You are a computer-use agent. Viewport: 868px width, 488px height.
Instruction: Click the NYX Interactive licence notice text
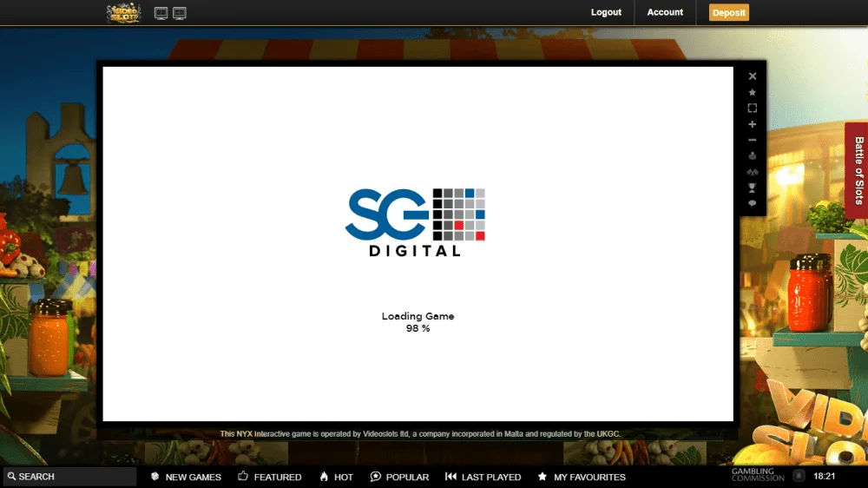tap(419, 433)
